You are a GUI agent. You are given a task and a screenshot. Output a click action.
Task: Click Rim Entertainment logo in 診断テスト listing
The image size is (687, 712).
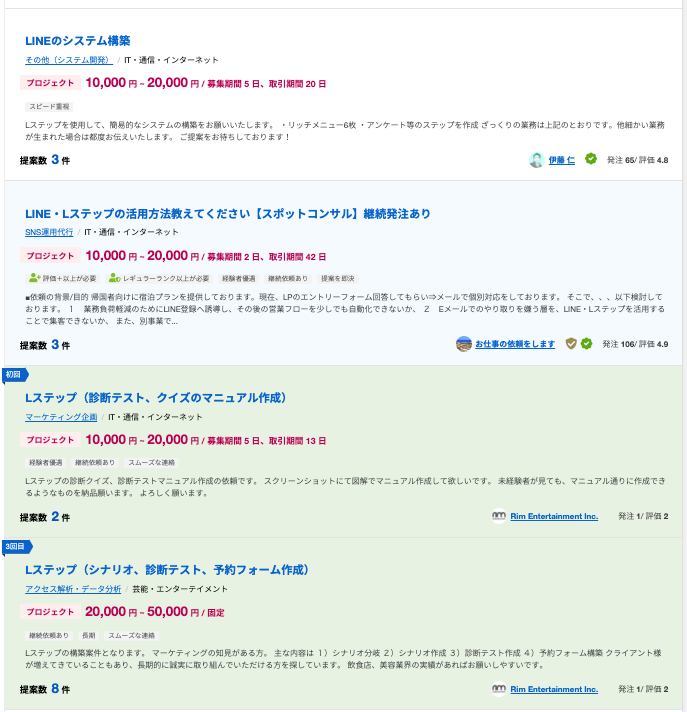pos(499,516)
